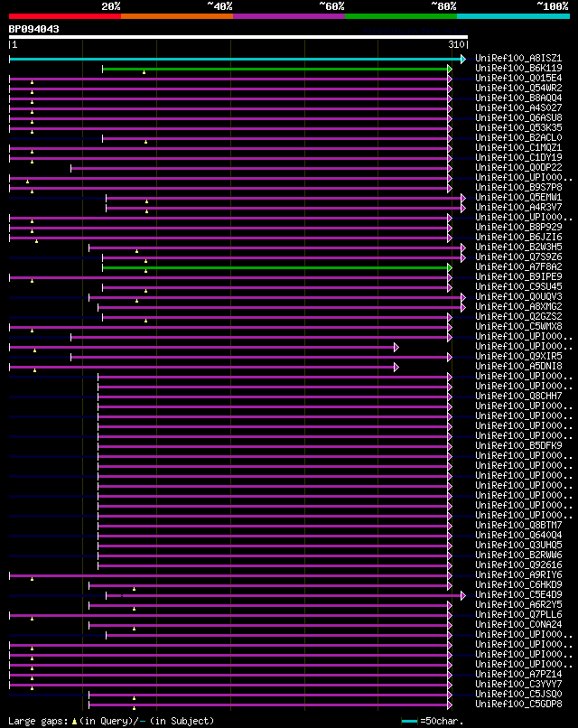Image resolution: width=578 pixels, height=728 pixels.
Task: Click the green ~80% identity legend swatch
Action: point(401,16)
